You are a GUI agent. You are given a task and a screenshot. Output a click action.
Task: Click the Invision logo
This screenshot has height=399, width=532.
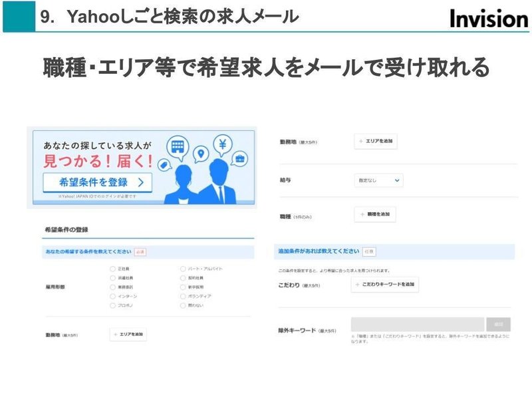(489, 19)
